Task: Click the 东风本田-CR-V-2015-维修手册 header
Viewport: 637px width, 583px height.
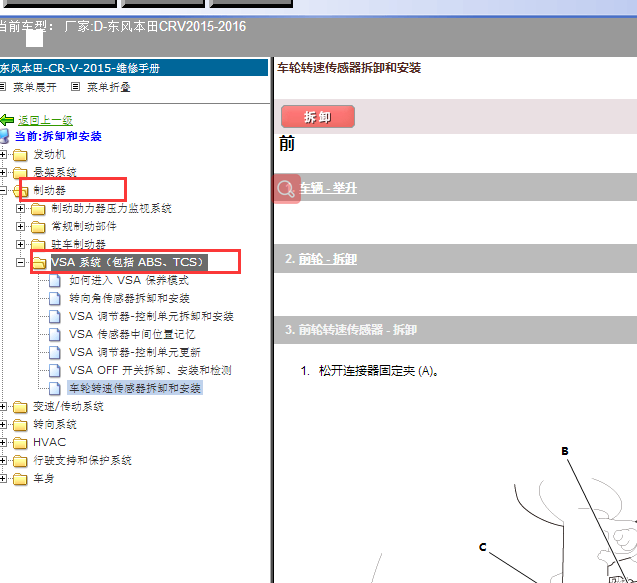Action: tap(133, 68)
